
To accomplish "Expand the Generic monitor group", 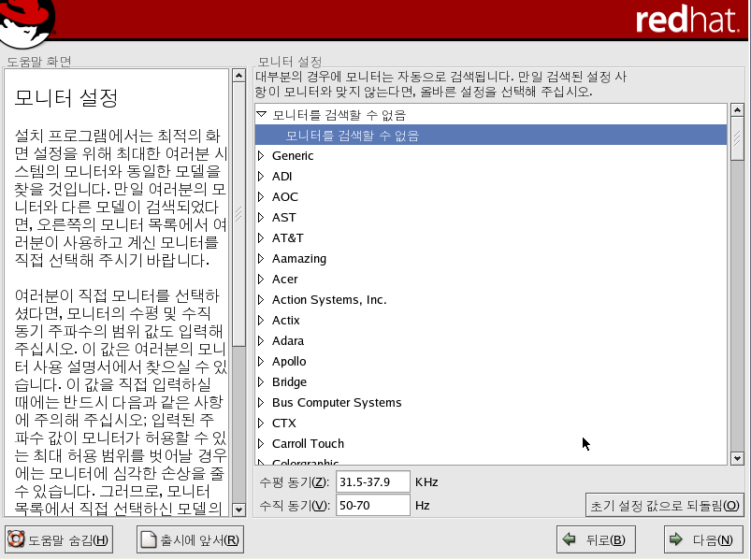I will [x=261, y=155].
